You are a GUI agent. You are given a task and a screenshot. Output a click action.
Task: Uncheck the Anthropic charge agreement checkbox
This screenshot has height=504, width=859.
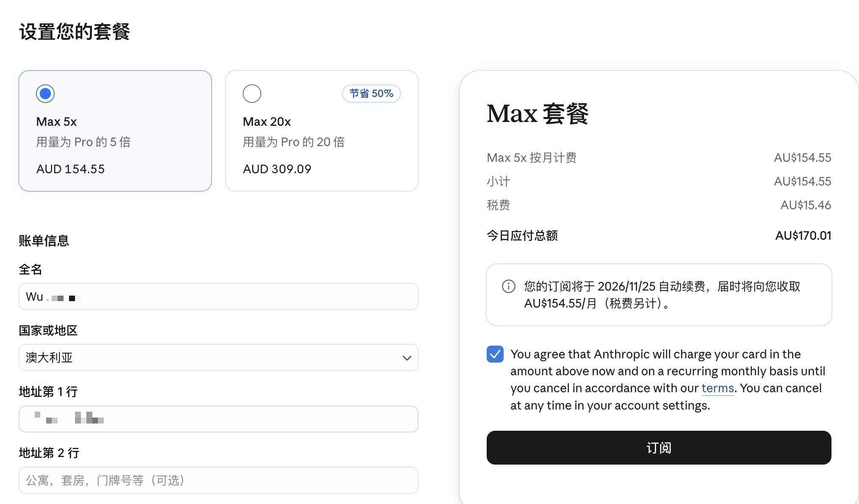tap(495, 354)
